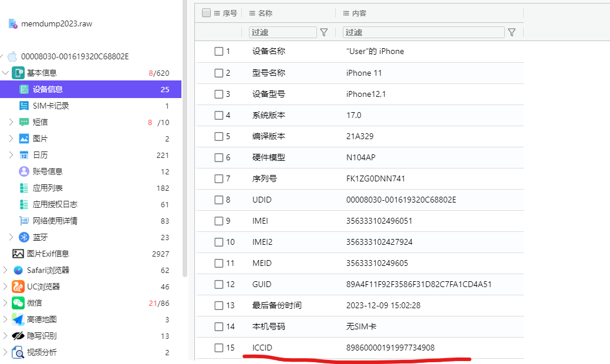Viewport: 610px width, 364px height.
Task: Check the checkbox for row 4 系统版本
Action: (219, 115)
